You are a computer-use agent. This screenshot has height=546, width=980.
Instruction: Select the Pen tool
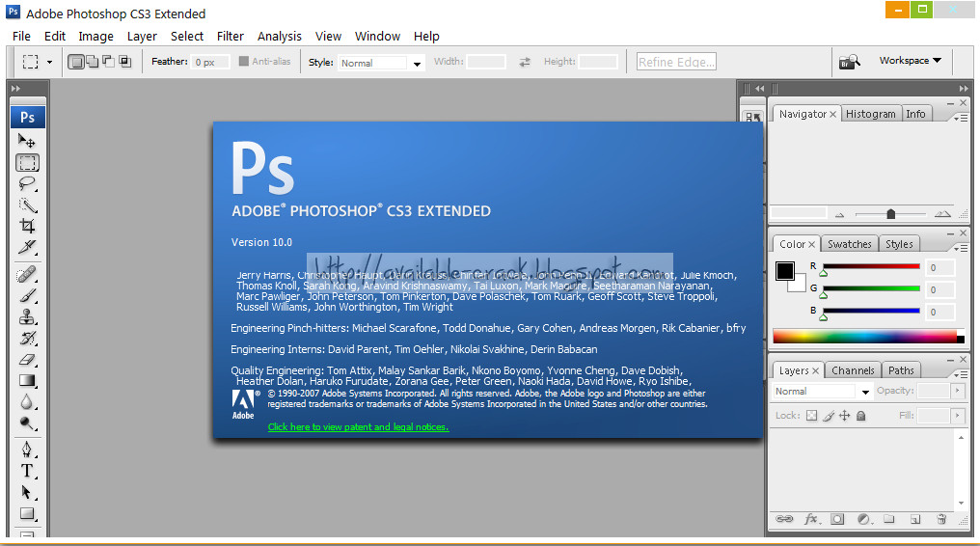[x=27, y=450]
